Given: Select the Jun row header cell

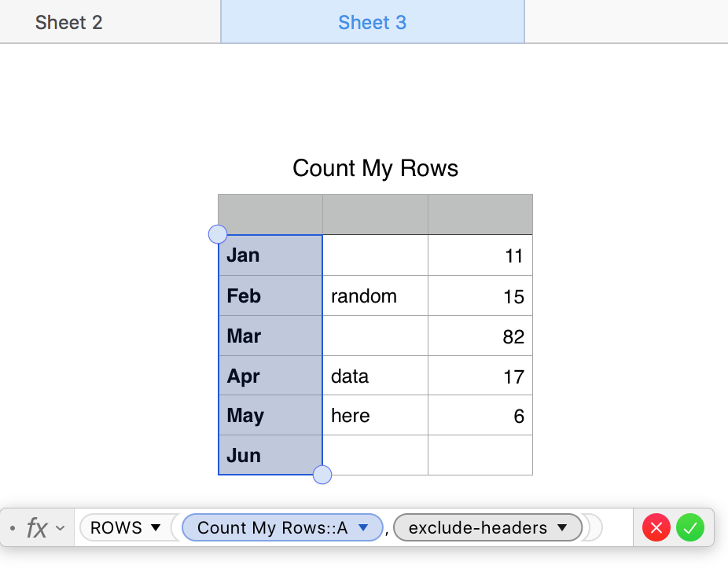Looking at the screenshot, I should [270, 456].
